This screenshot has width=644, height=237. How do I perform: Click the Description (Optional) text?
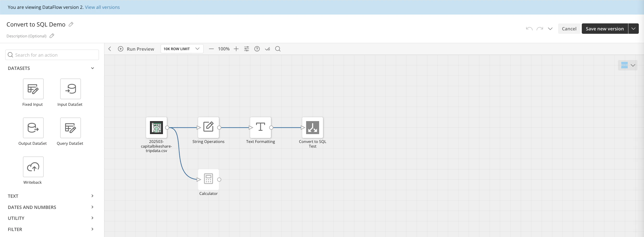click(27, 36)
